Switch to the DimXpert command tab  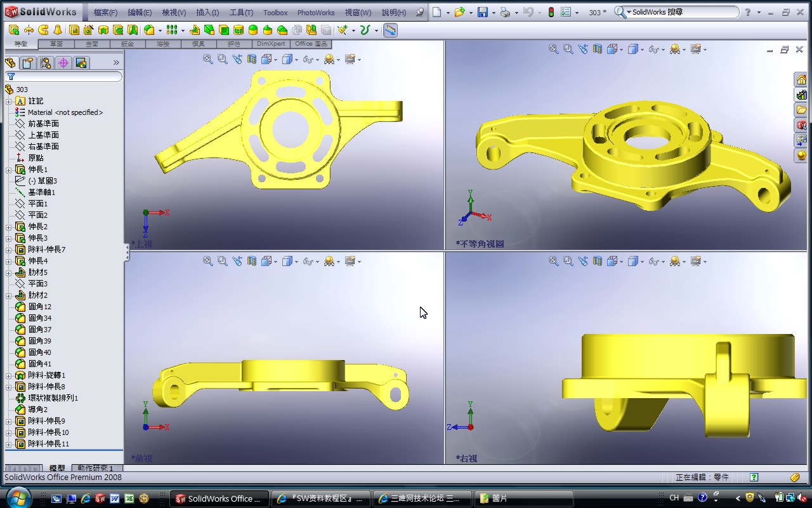pyautogui.click(x=272, y=44)
